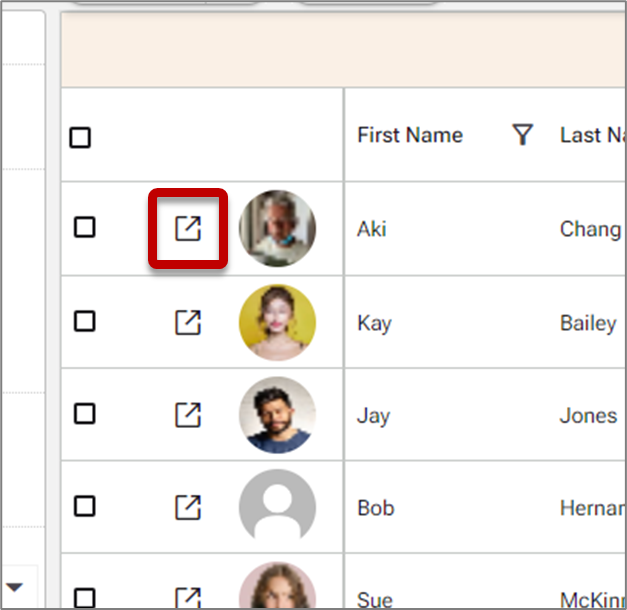This screenshot has width=627, height=610.
Task: Click the filter icon beside First Name
Action: pos(522,135)
